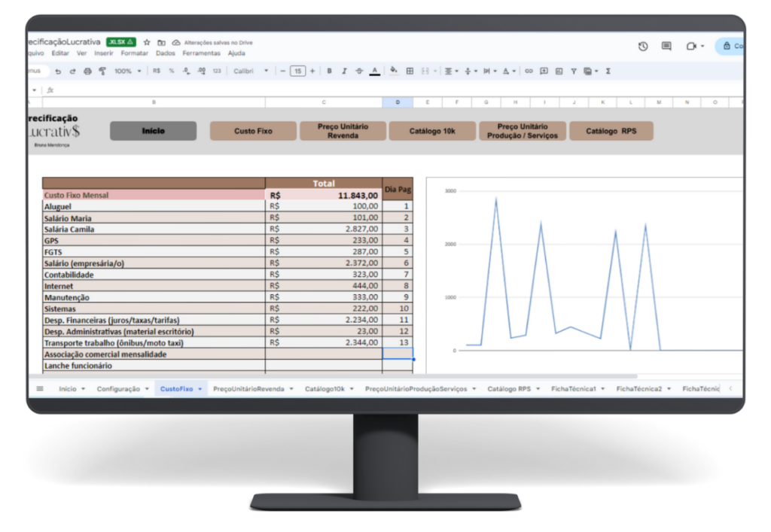Click the Catálogo RPS navigation button
Image resolution: width=771 pixels, height=532 pixels.
point(611,131)
